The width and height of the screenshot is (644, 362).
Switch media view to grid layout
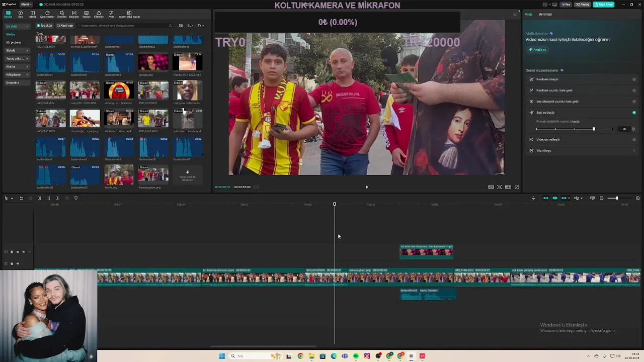(181, 26)
